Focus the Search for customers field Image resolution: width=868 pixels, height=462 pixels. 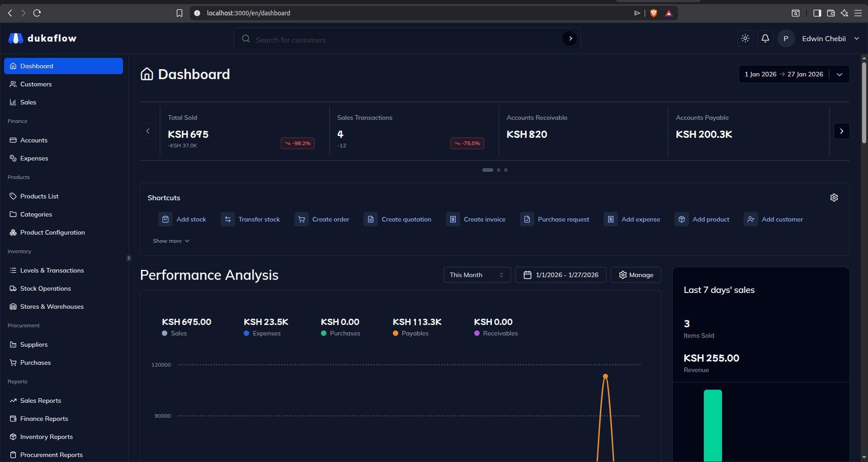[x=407, y=39]
